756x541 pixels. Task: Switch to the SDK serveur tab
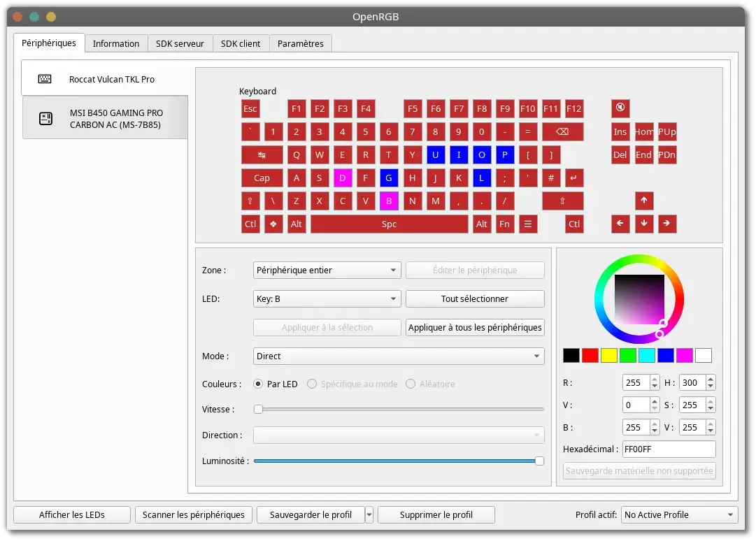click(x=180, y=43)
